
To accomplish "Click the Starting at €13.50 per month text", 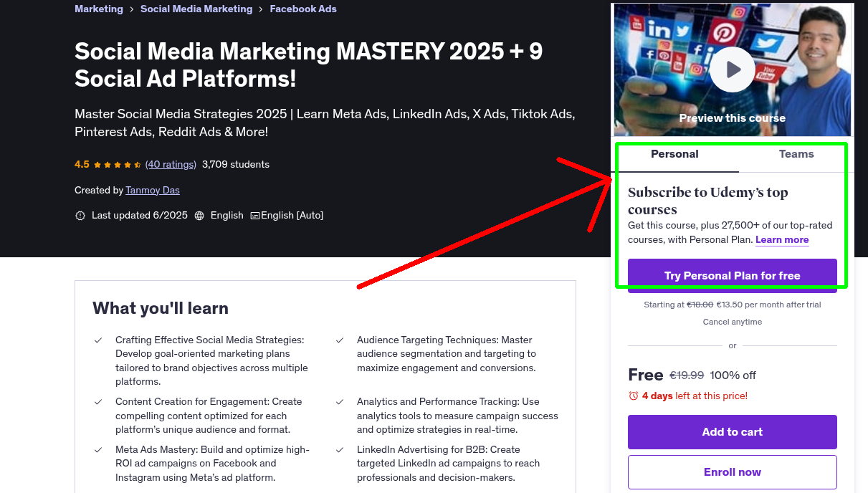I will 733,305.
